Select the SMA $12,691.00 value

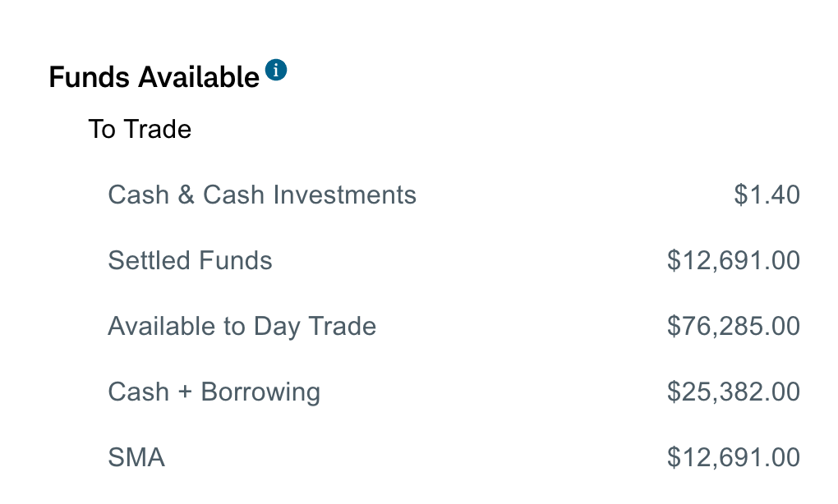pos(733,458)
